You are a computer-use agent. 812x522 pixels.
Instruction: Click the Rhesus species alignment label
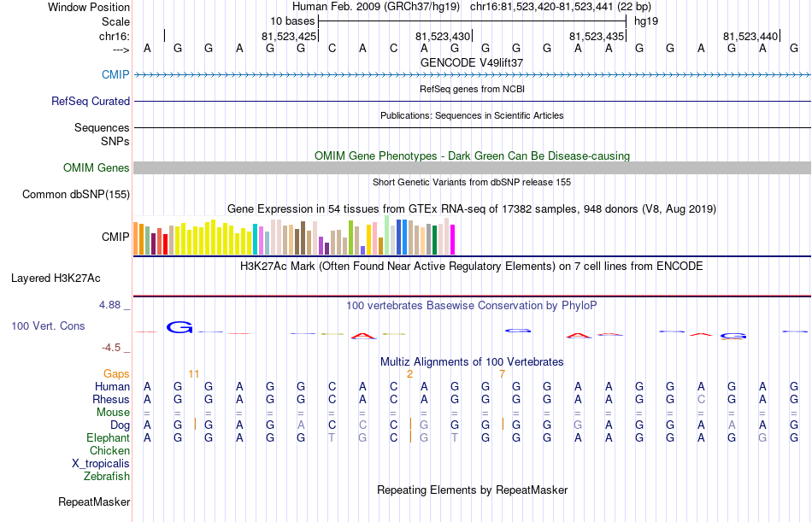[x=111, y=399]
